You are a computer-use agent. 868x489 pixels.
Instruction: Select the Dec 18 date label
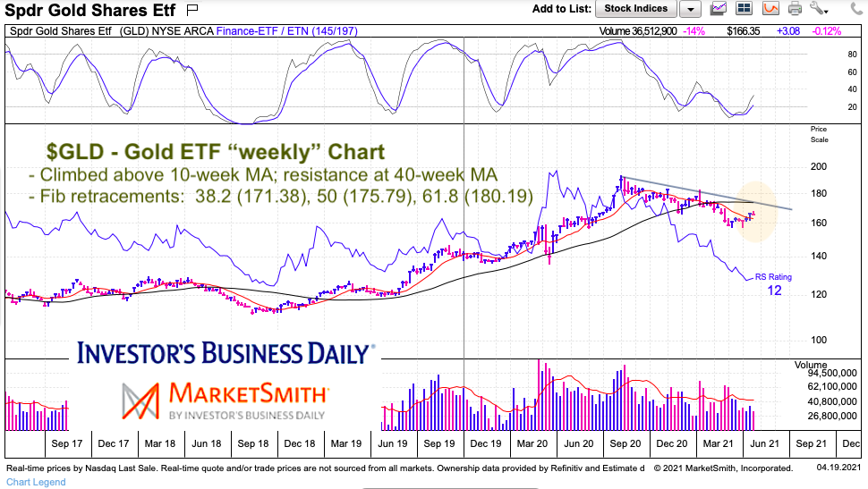(300, 443)
